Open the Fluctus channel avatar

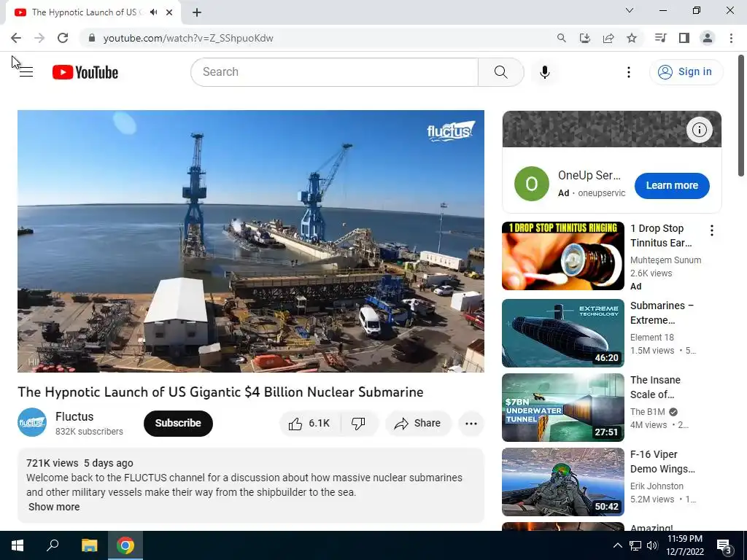click(32, 422)
